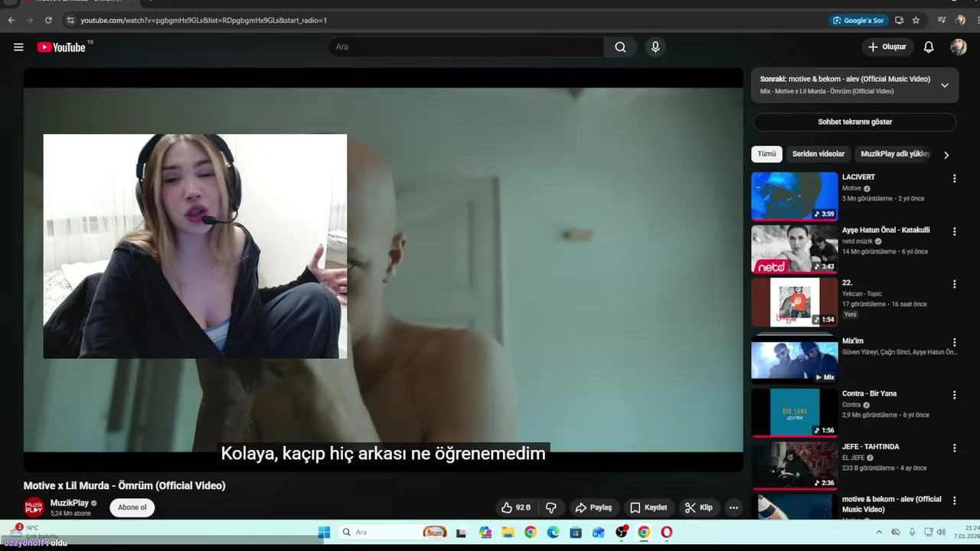Open options menu for the Mix'im playlist
The image size is (980, 551).
coord(954,342)
